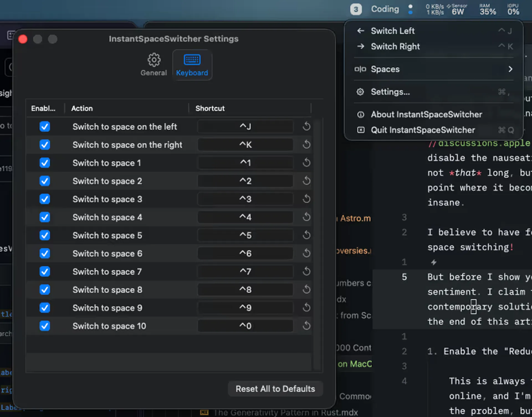The image size is (532, 417).
Task: Reset the Switch to space 1 shortcut
Action: click(x=306, y=163)
